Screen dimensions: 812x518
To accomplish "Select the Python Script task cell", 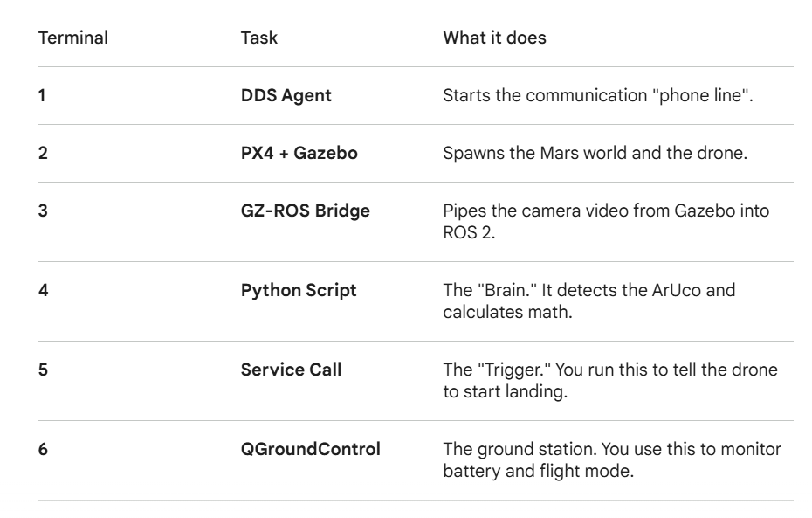I will pyautogui.click(x=299, y=291).
